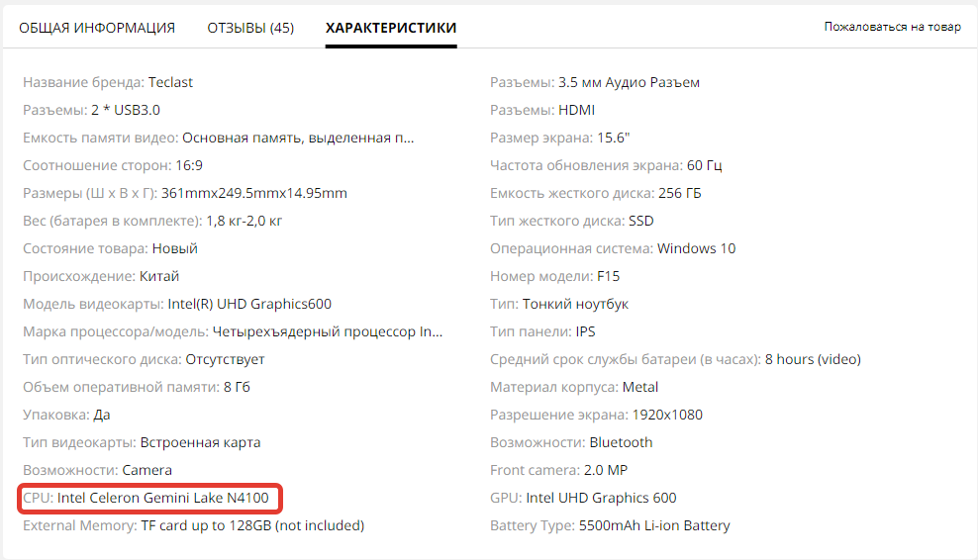The image size is (978, 560).
Task: Click the highlighted CPU Intel Celeron N4100 row
Action: click(x=146, y=498)
